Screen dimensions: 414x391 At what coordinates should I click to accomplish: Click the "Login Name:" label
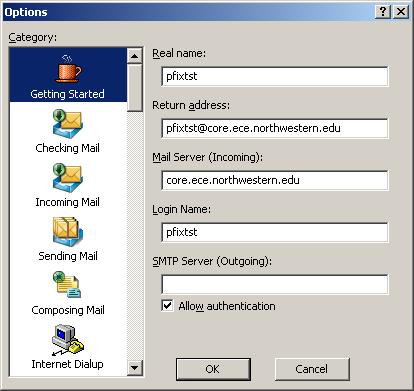click(x=181, y=210)
